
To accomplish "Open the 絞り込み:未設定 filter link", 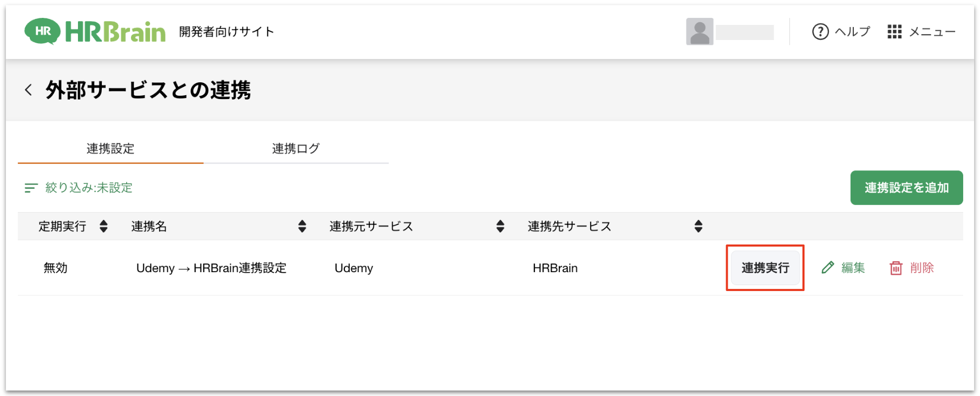I will click(x=89, y=188).
